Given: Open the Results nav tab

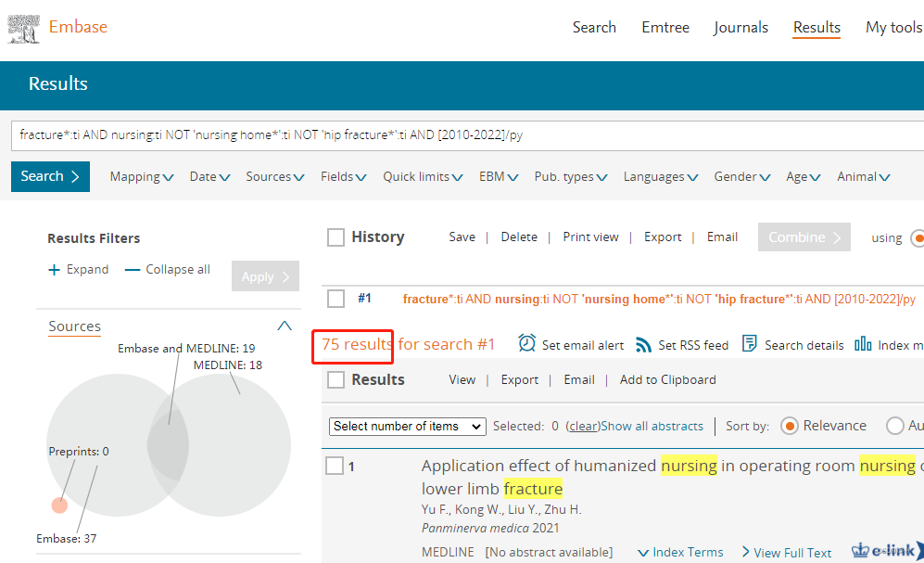Looking at the screenshot, I should pyautogui.click(x=816, y=27).
